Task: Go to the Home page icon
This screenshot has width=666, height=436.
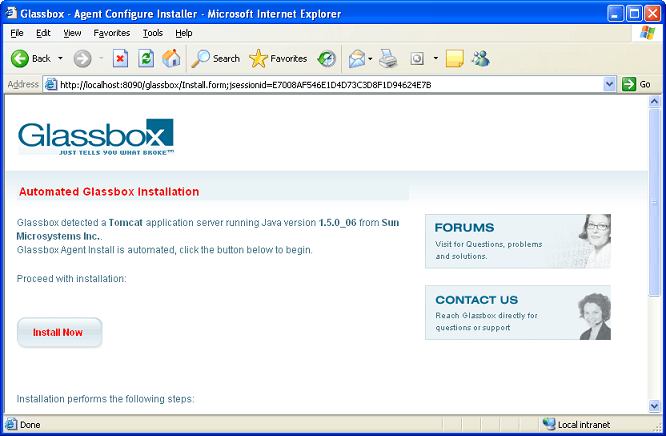Action: 171,59
